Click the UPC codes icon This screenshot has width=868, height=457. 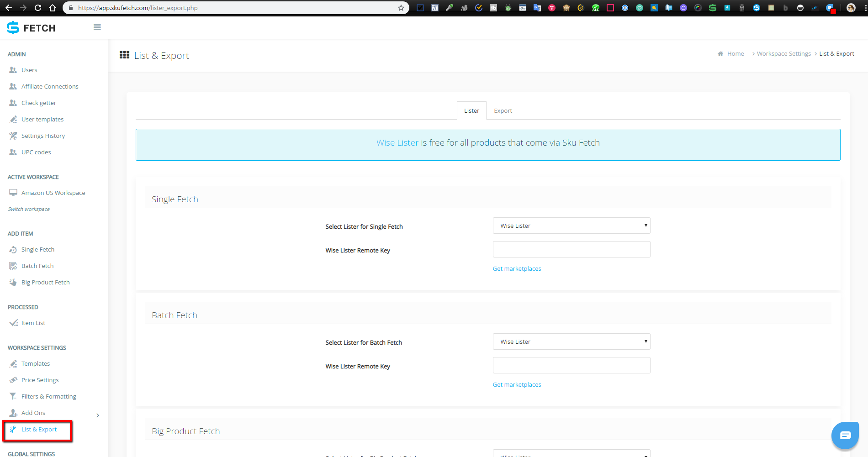(x=13, y=152)
